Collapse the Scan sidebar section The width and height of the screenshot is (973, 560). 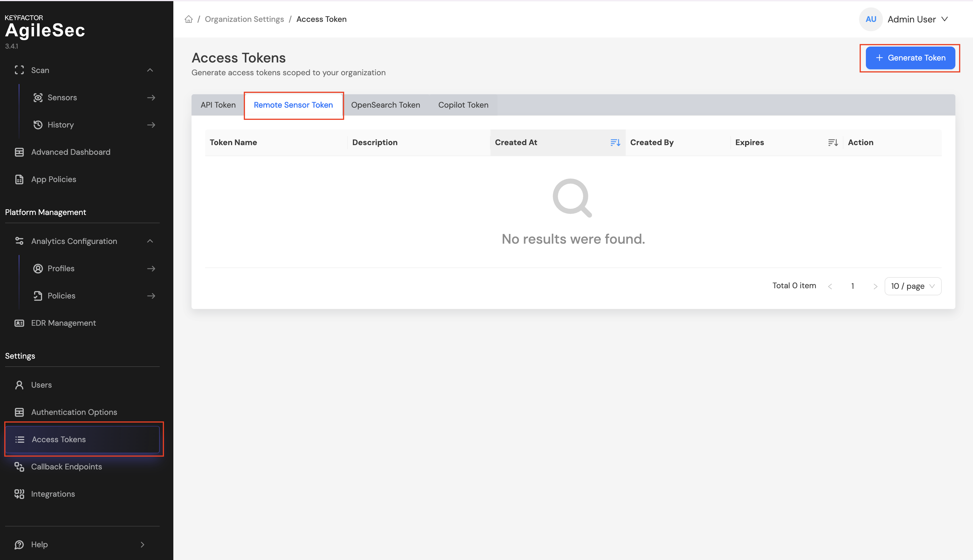(150, 70)
